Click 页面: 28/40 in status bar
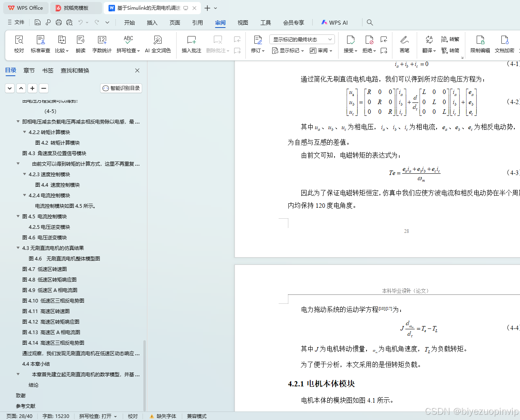Screen dimensions: 520x420 (x=19, y=416)
